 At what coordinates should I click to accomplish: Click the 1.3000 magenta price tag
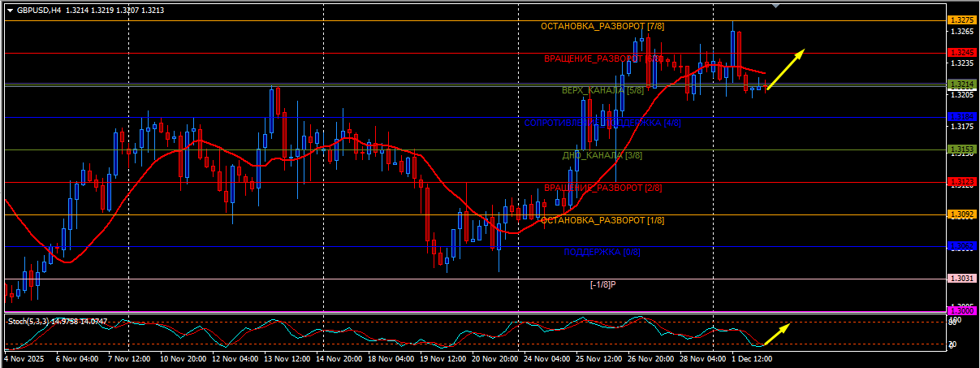(x=961, y=310)
